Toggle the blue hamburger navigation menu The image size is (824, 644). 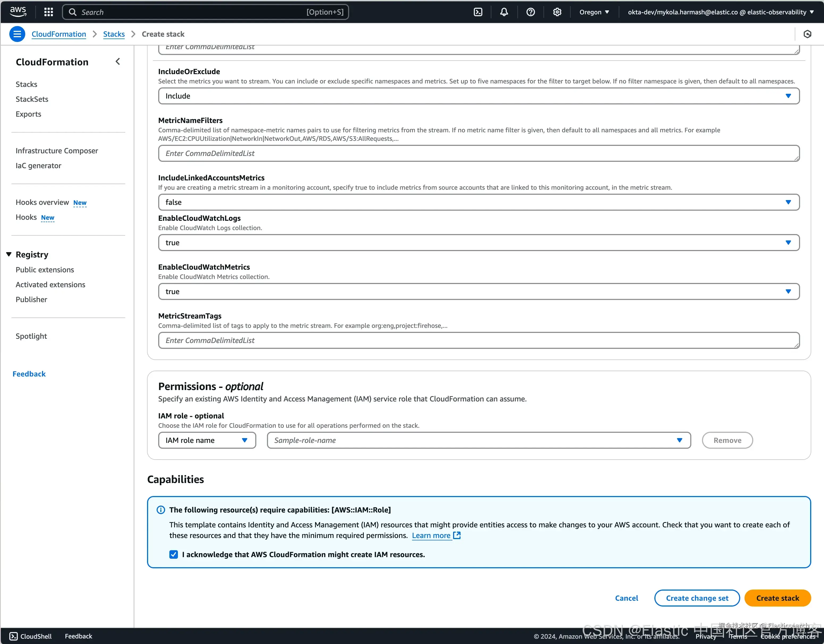coord(17,34)
